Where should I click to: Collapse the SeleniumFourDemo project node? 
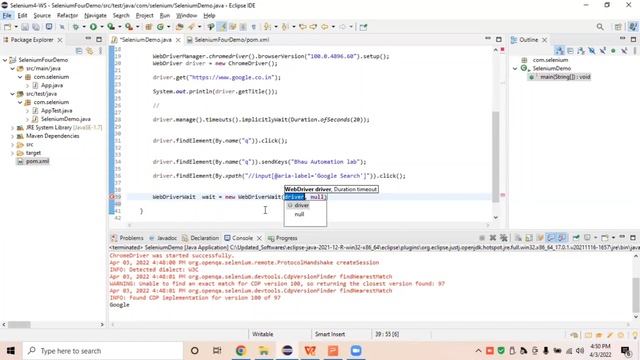(5, 60)
